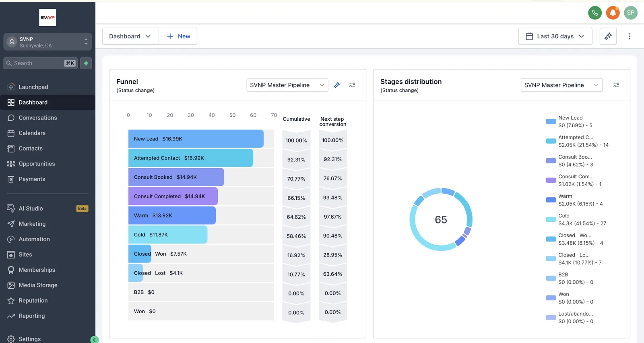Click the SVNP logo
This screenshot has height=343, width=644.
click(x=47, y=17)
